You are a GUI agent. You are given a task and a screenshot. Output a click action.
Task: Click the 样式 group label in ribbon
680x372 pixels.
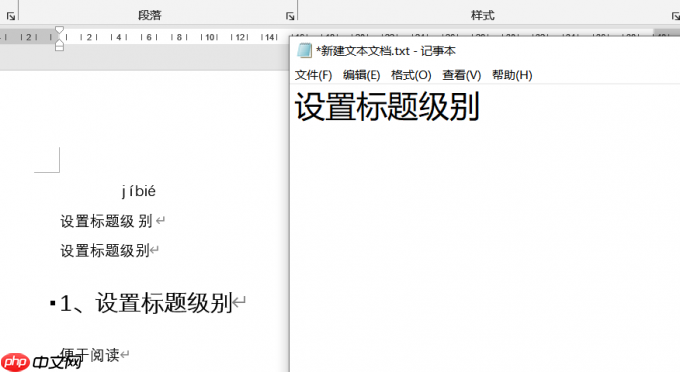pos(483,16)
